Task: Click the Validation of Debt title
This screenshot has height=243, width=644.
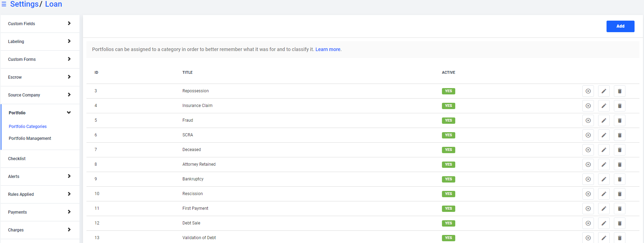Action: pos(199,238)
